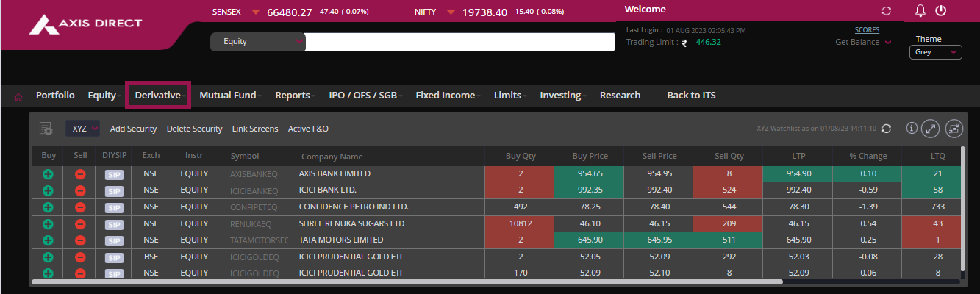980x294 pixels.
Task: Click the stock search input field
Action: point(459,42)
